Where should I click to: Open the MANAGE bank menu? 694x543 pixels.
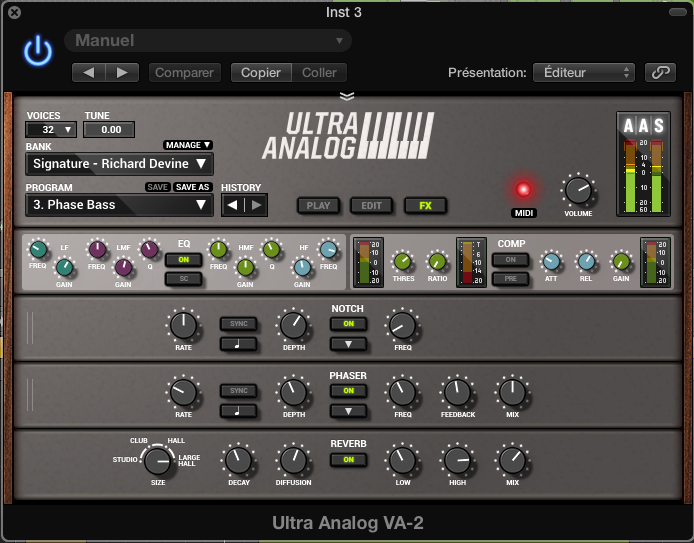(188, 145)
